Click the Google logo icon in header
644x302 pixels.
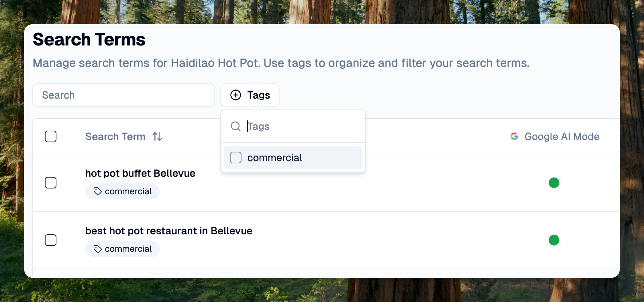click(514, 136)
